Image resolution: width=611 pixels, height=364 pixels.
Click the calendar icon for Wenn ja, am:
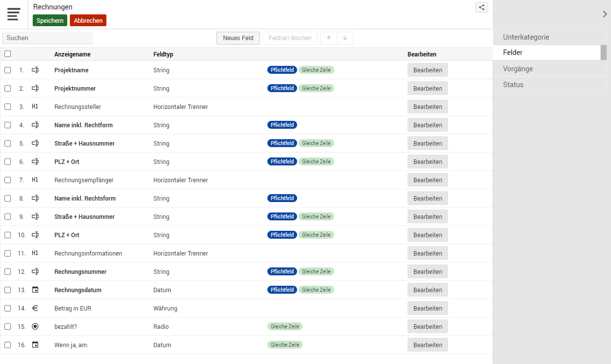click(35, 345)
